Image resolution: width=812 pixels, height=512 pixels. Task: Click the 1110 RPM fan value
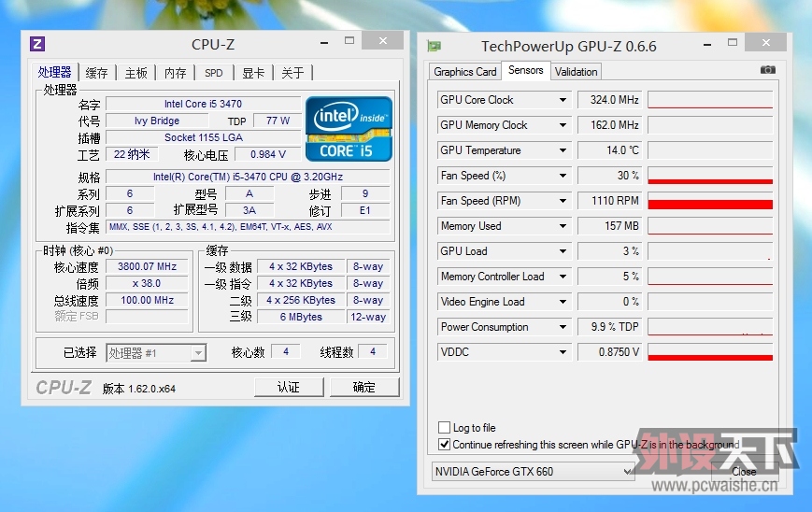(x=610, y=201)
